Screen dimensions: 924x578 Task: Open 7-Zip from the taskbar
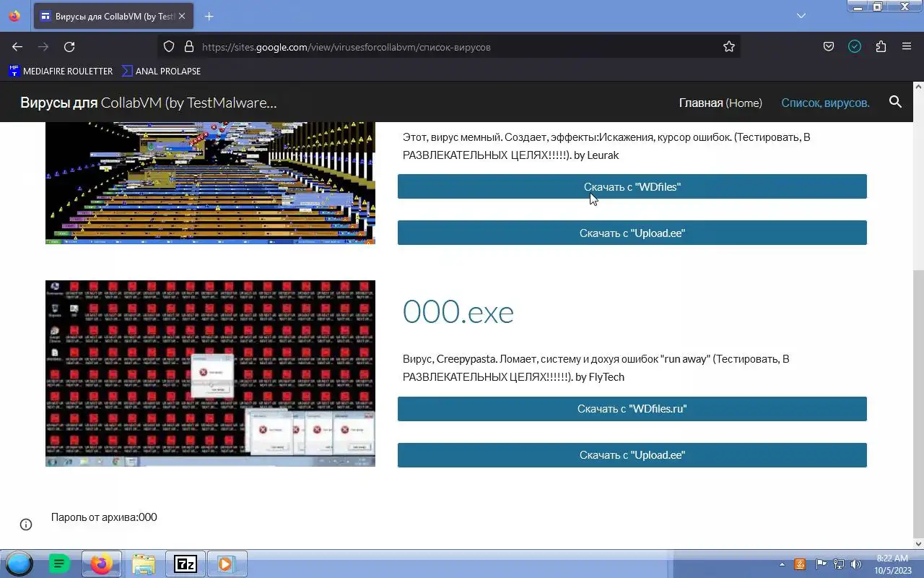pos(185,564)
